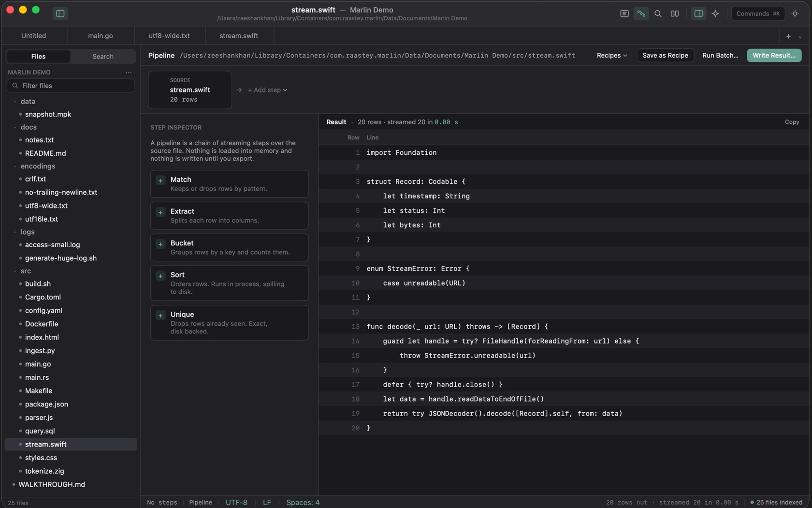Open the Add step dropdown
Image resolution: width=812 pixels, height=508 pixels.
(x=267, y=90)
